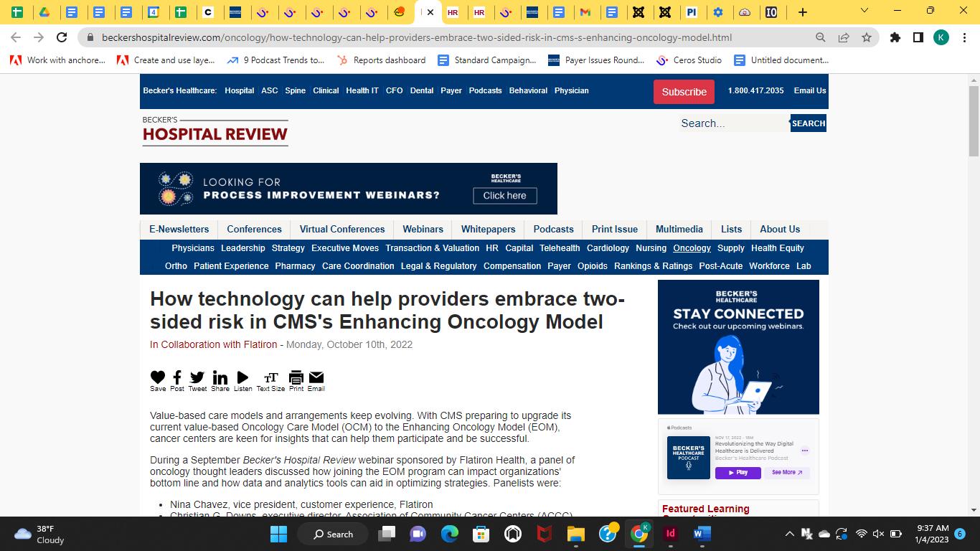
Task: Bookmark this page with the star icon
Action: 867,37
